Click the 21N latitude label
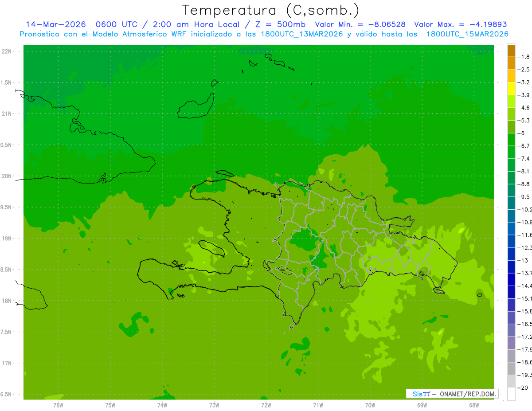 click(6, 114)
